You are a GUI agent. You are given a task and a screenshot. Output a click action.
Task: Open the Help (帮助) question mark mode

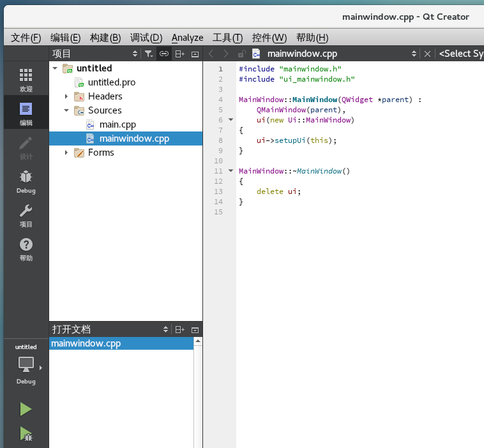(26, 250)
